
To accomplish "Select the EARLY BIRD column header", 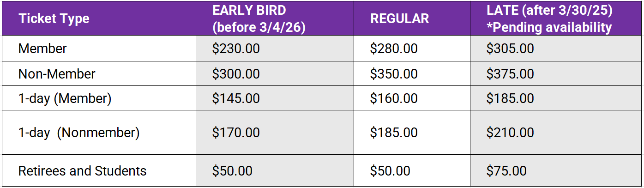I will click(x=259, y=19).
